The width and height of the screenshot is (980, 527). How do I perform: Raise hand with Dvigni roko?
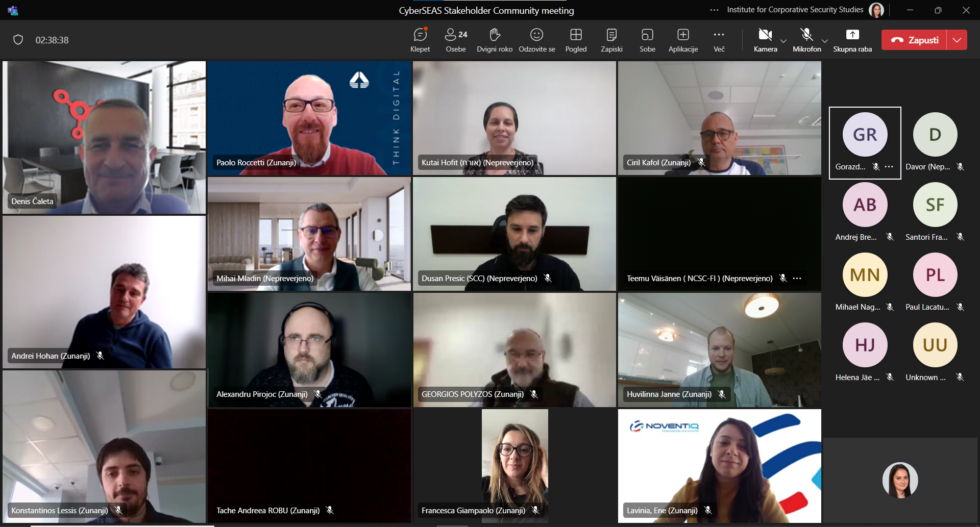[x=494, y=40]
